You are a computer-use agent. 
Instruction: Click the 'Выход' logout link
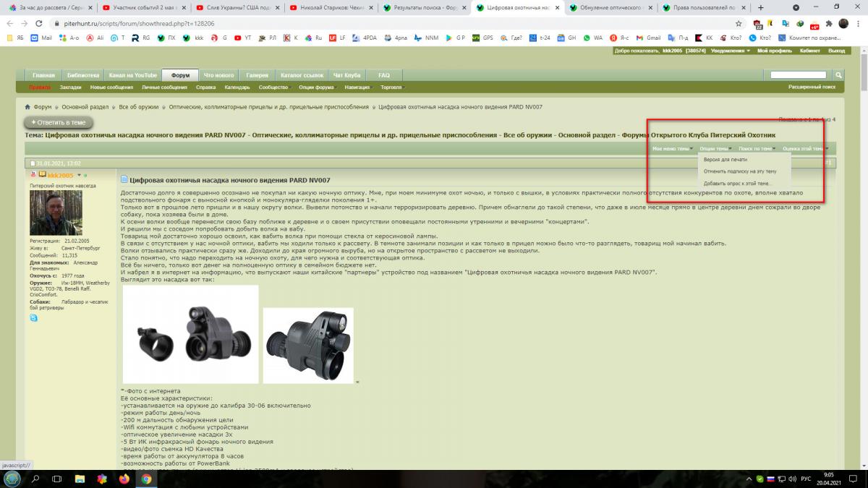point(836,51)
